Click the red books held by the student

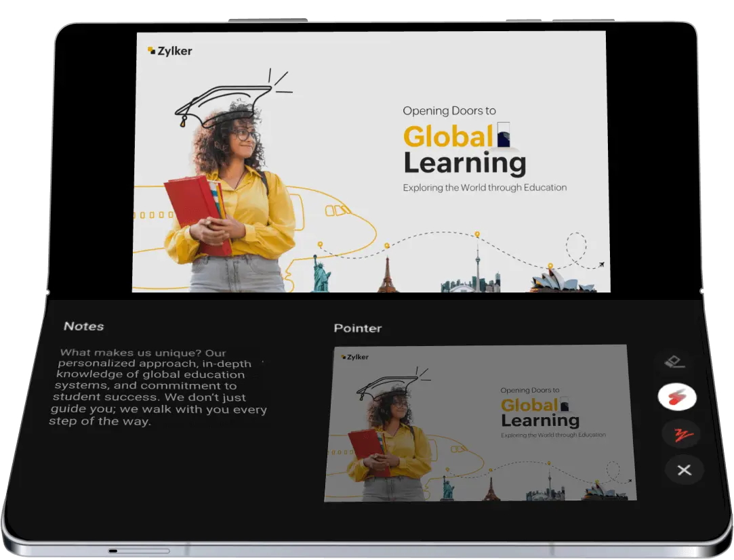tap(197, 214)
